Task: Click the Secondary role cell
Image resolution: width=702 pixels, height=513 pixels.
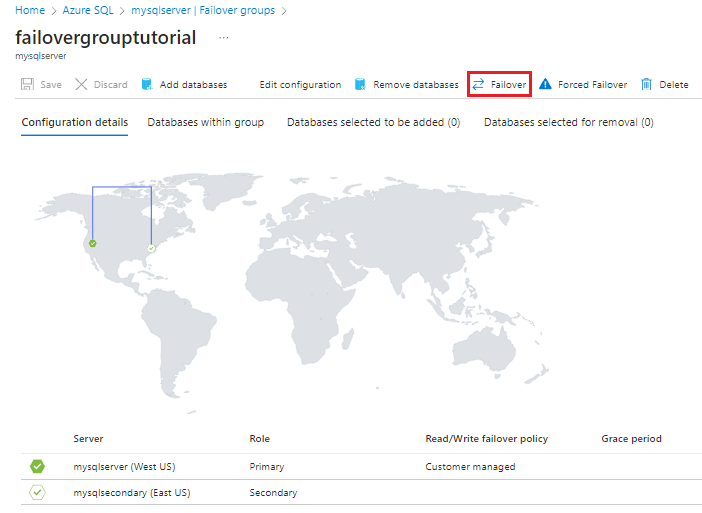Action: (x=273, y=492)
